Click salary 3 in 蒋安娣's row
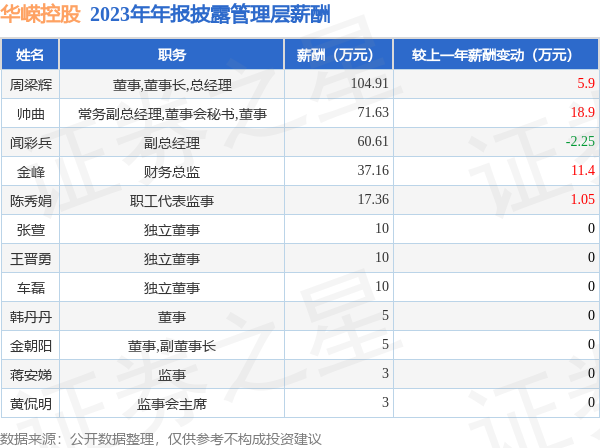The height and width of the screenshot is (448, 600). coord(385,373)
